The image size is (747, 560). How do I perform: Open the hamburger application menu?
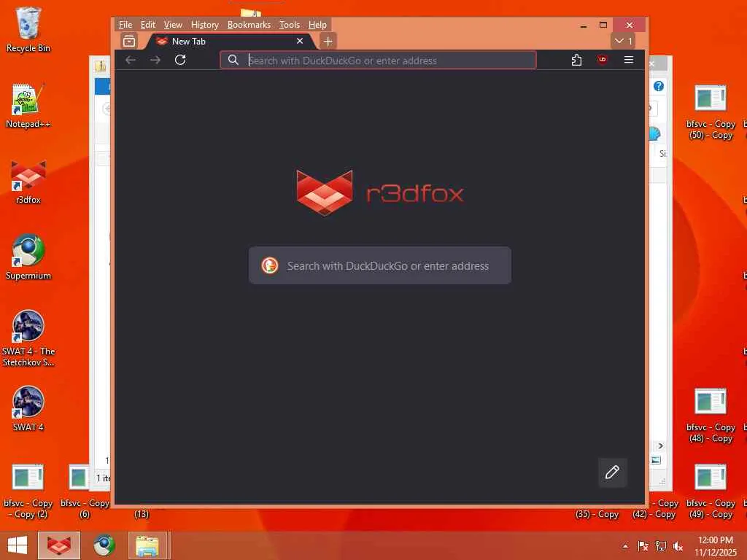tap(629, 60)
